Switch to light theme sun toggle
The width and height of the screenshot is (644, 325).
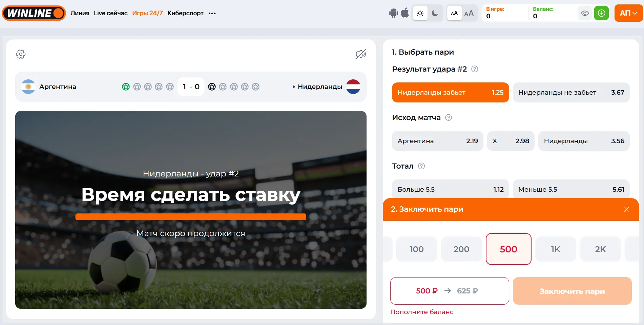tap(420, 13)
